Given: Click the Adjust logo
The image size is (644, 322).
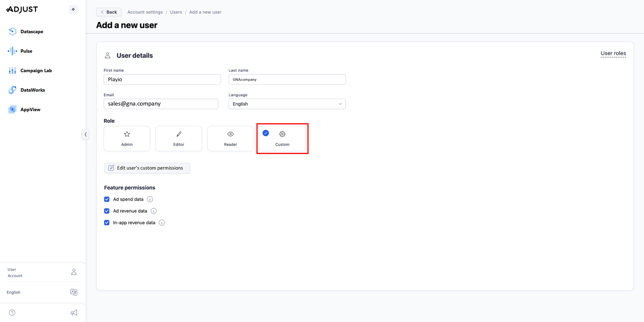Looking at the screenshot, I should [x=22, y=9].
